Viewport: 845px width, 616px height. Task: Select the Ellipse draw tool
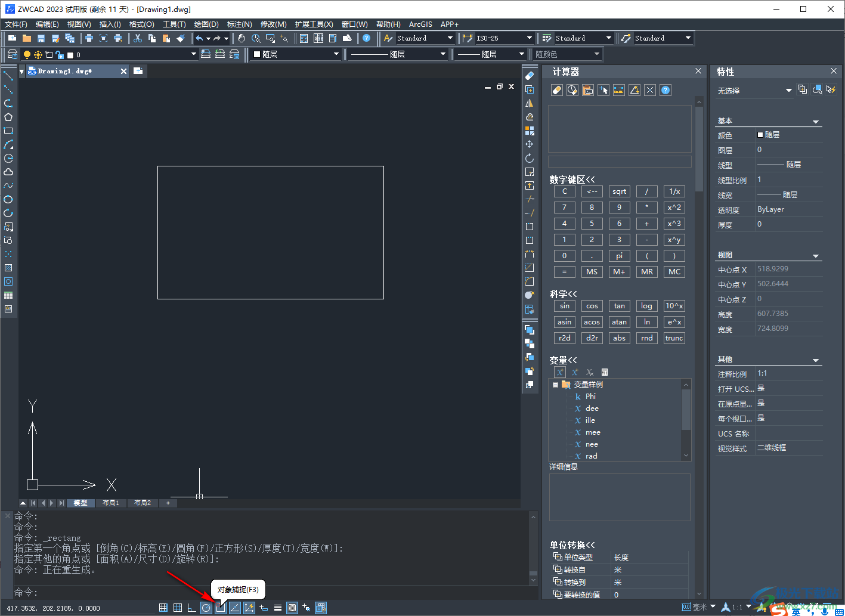(8, 199)
